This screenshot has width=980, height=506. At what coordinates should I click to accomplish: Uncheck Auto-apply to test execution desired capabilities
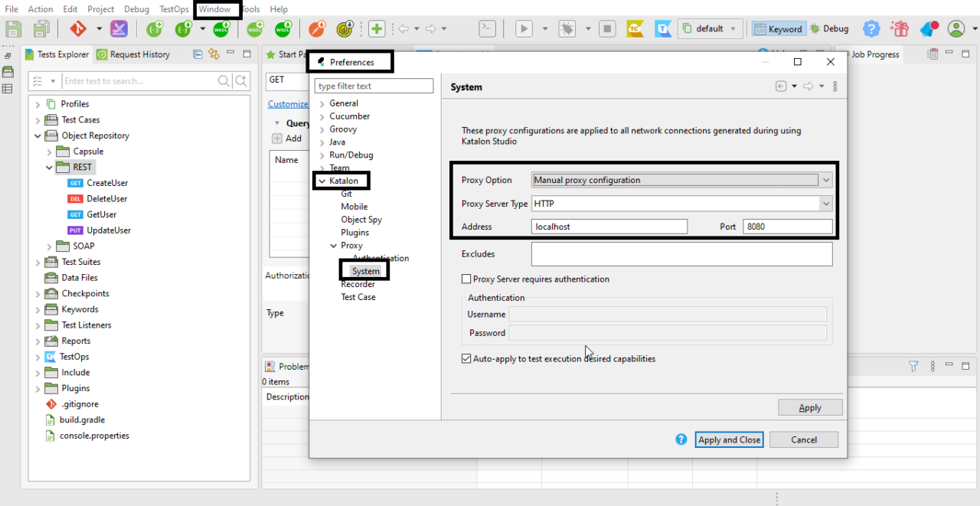(466, 358)
